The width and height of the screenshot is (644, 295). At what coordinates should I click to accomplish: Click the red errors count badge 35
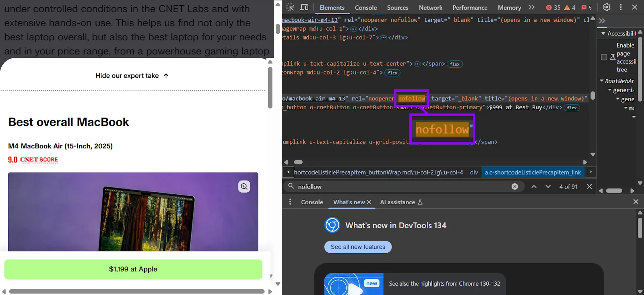[x=553, y=8]
